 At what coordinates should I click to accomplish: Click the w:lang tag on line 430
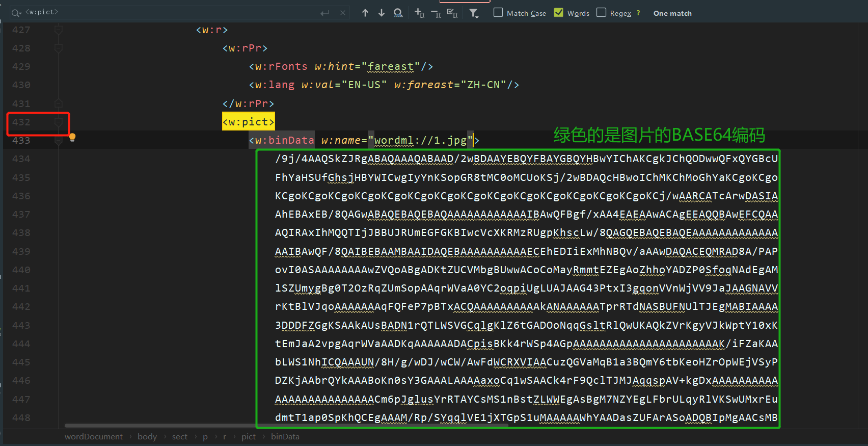point(275,85)
